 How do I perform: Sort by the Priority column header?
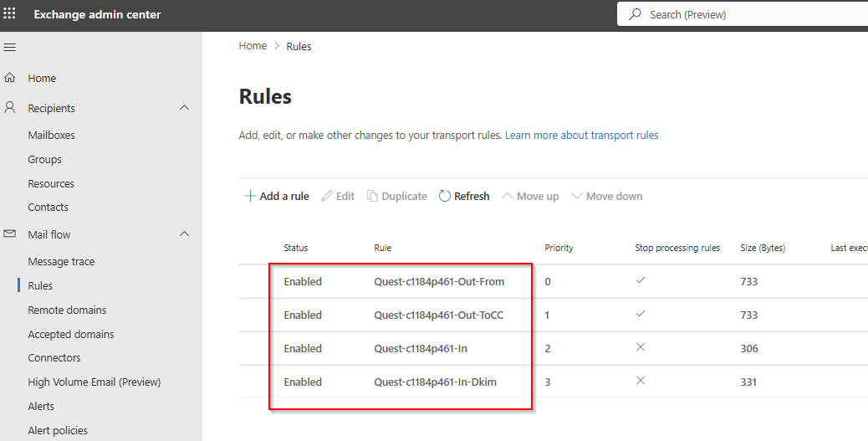[x=559, y=248]
